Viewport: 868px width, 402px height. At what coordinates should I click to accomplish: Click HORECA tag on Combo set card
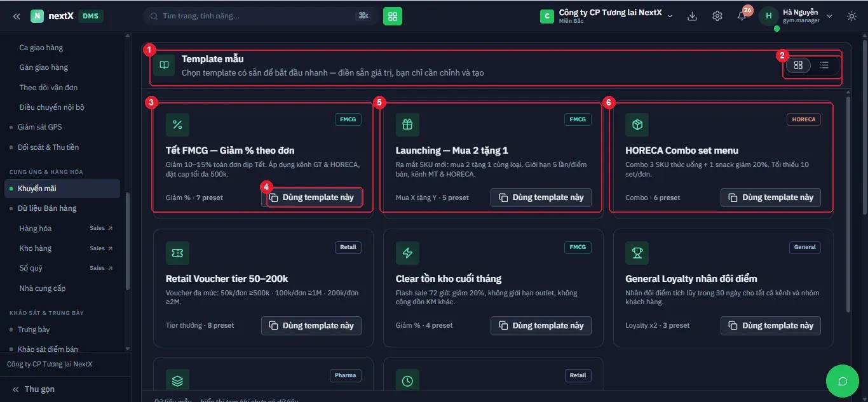804,119
